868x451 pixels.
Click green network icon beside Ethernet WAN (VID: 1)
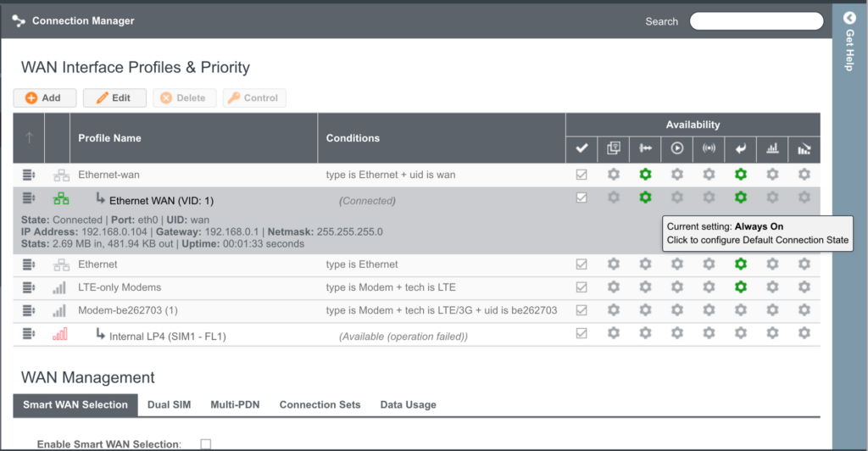pyautogui.click(x=61, y=198)
